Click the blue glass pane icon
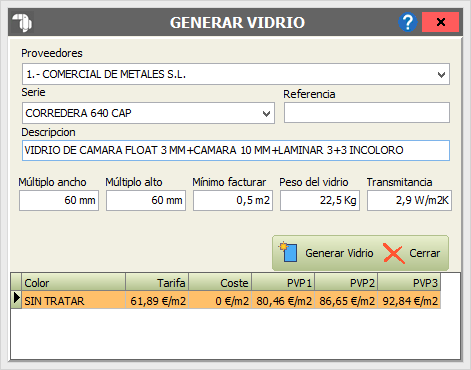The image size is (471, 370). pyautogui.click(x=288, y=252)
